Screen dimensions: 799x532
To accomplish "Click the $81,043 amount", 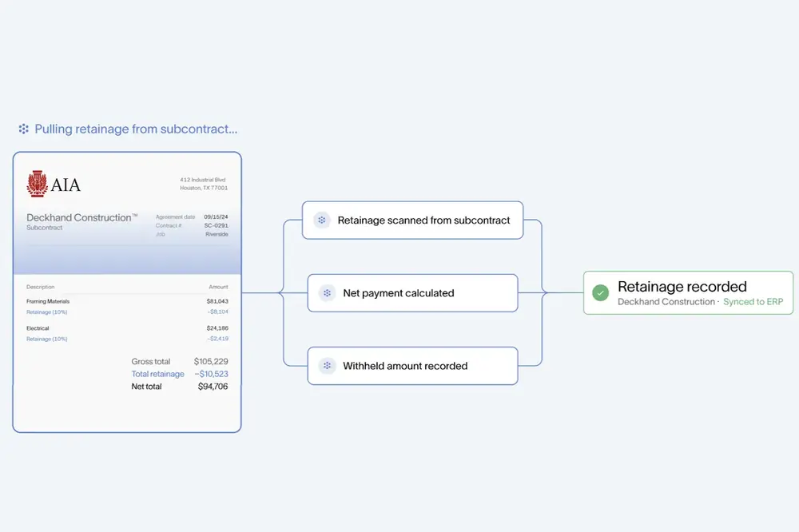I will 217,302.
